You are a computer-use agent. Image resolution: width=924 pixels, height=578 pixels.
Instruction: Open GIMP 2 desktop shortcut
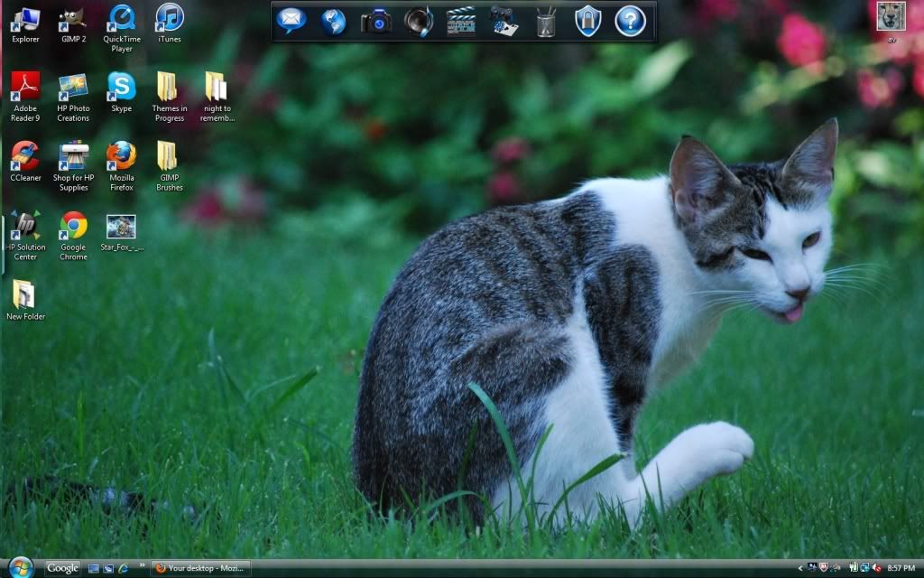73,18
